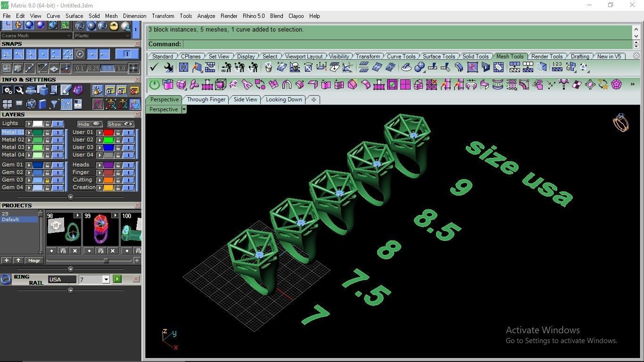Open the Curve menu
The image size is (644, 362).
[x=53, y=16]
